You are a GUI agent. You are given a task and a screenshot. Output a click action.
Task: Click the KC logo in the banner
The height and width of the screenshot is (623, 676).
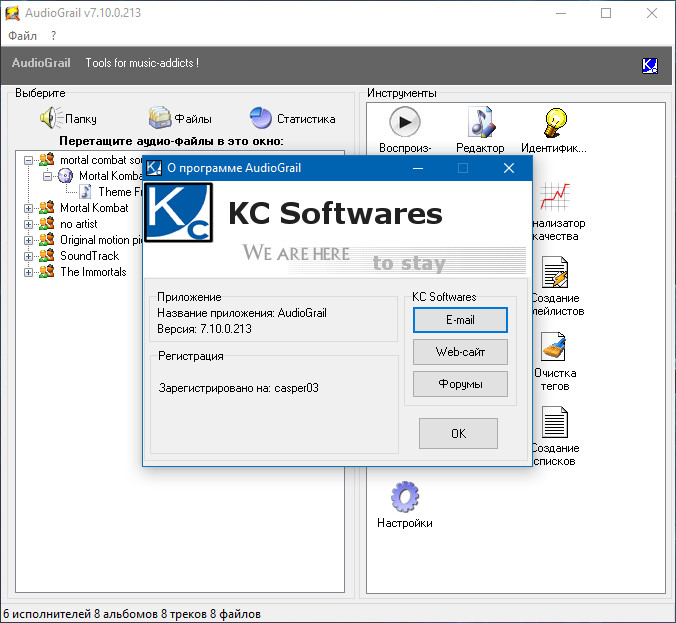[x=650, y=66]
